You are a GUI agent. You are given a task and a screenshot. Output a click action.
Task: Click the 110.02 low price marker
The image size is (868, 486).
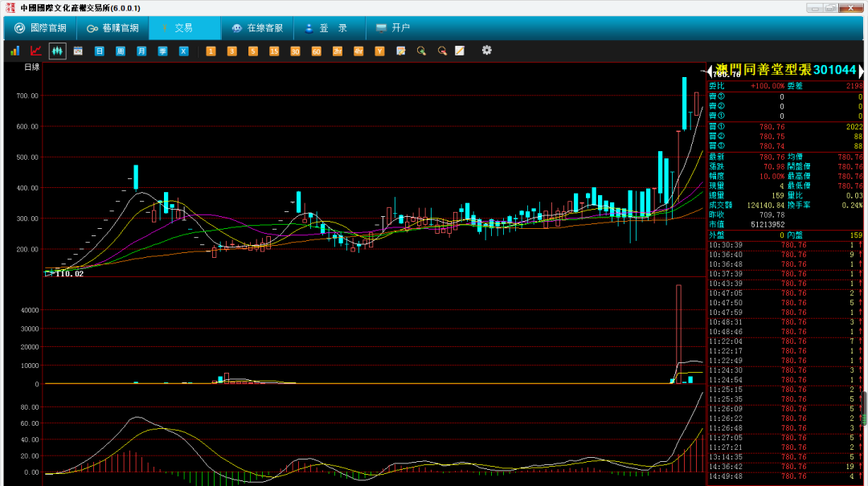(69, 273)
